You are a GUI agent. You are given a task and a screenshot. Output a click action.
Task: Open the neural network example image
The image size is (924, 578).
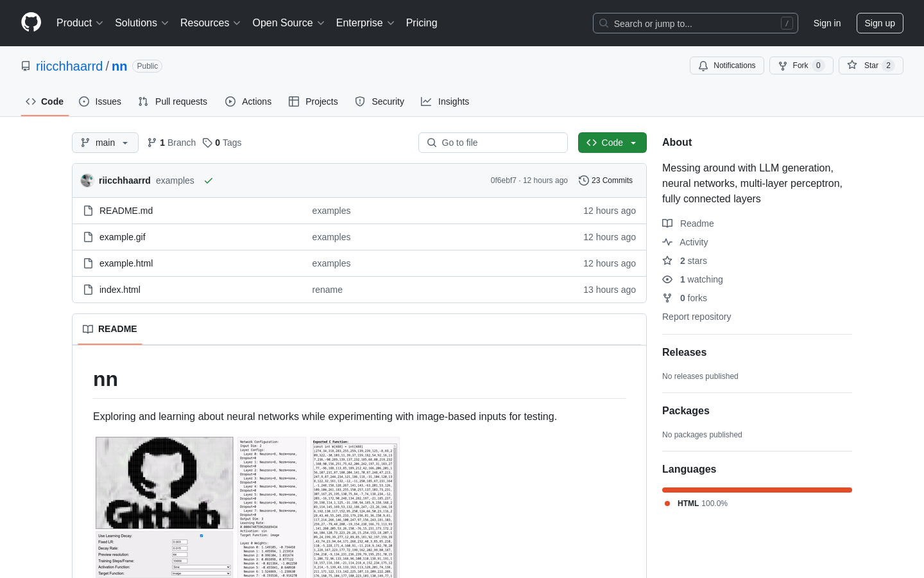[x=248, y=507]
